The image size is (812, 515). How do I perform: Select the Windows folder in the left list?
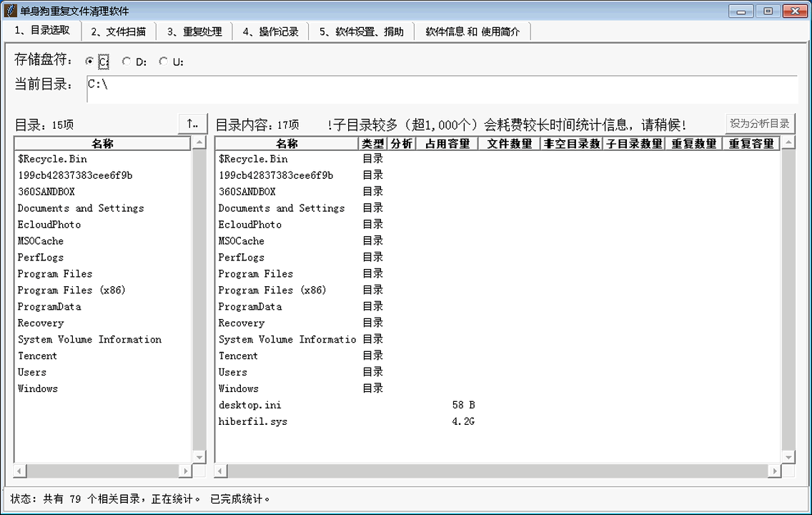37,388
